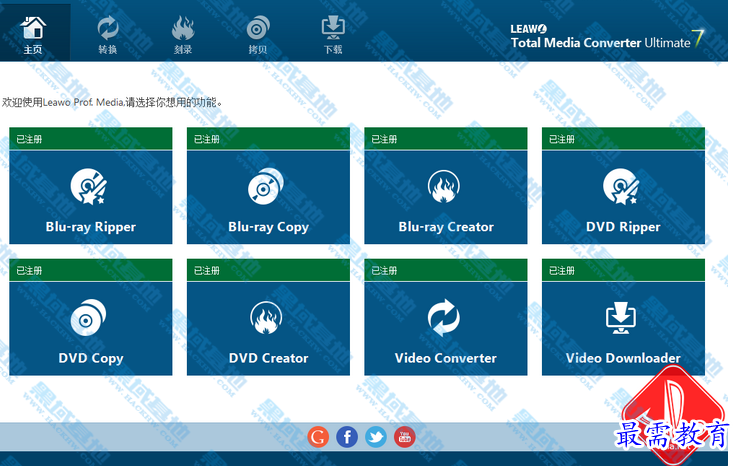Open the Home (主页) tab
738x466 pixels.
click(x=33, y=34)
